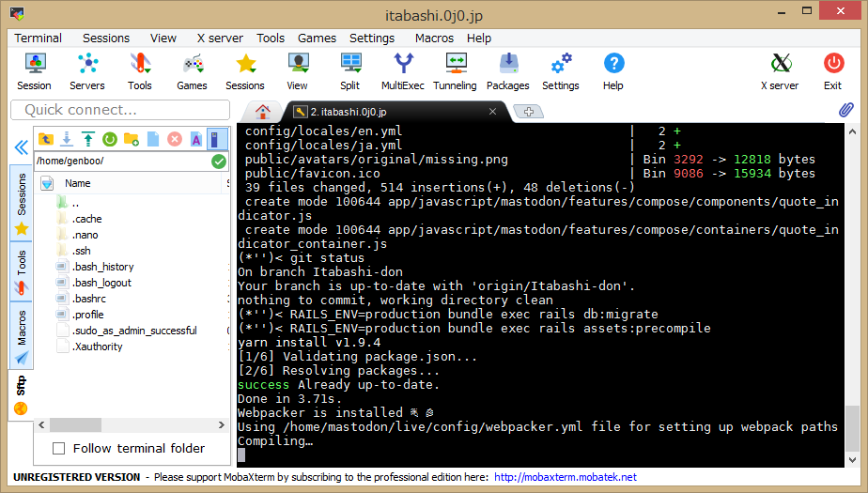Go to parent folder in SFTP toolbar
The image size is (868, 493).
[x=45, y=140]
